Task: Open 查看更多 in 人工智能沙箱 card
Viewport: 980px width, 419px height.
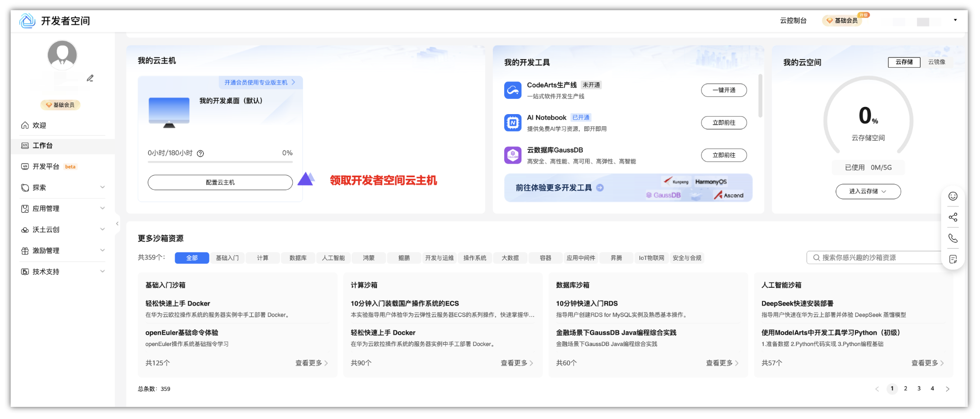Action: tap(928, 363)
